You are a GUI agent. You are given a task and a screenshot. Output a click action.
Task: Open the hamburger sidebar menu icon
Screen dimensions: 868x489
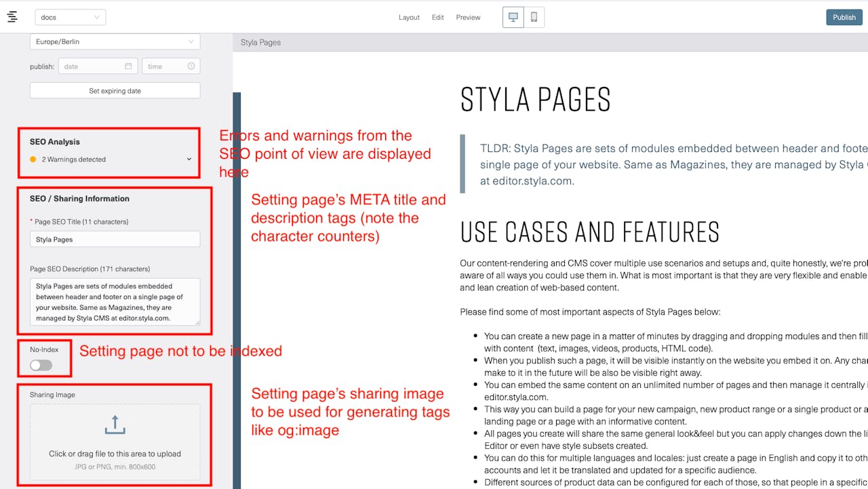click(x=12, y=17)
